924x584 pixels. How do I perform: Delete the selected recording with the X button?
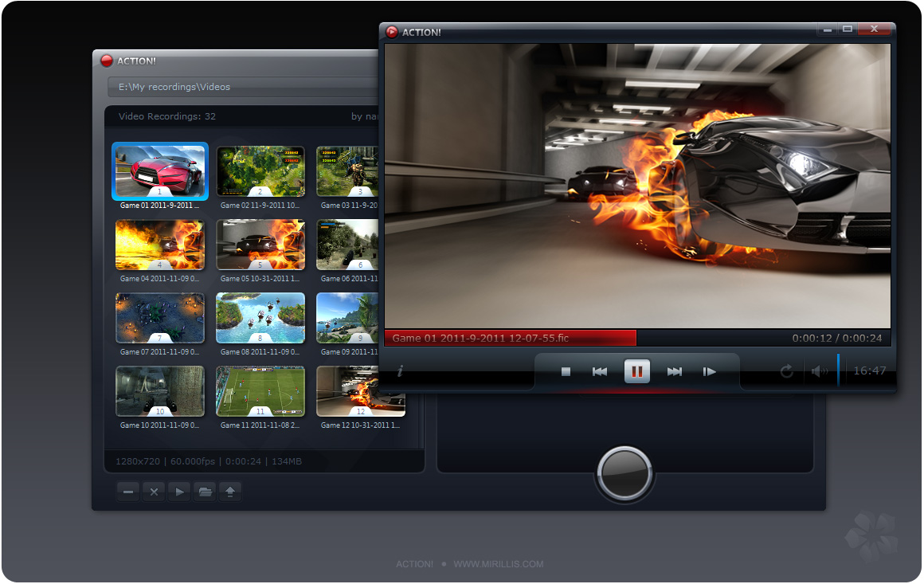[x=154, y=492]
